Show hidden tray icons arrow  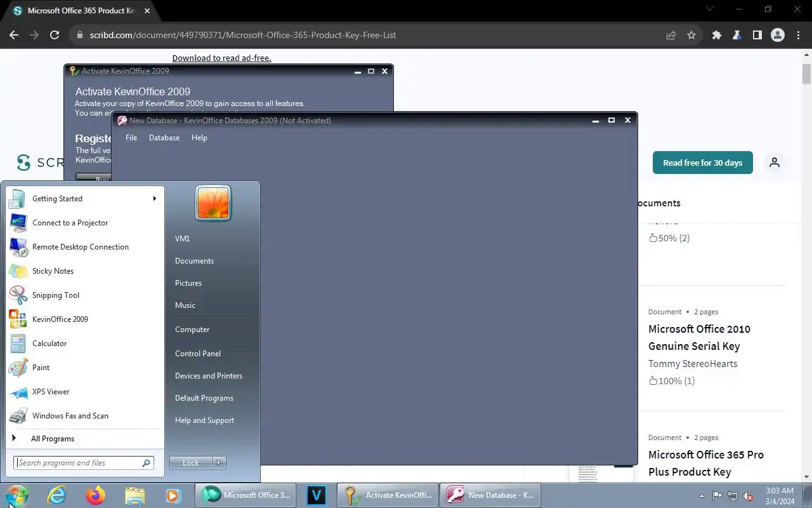click(x=702, y=496)
